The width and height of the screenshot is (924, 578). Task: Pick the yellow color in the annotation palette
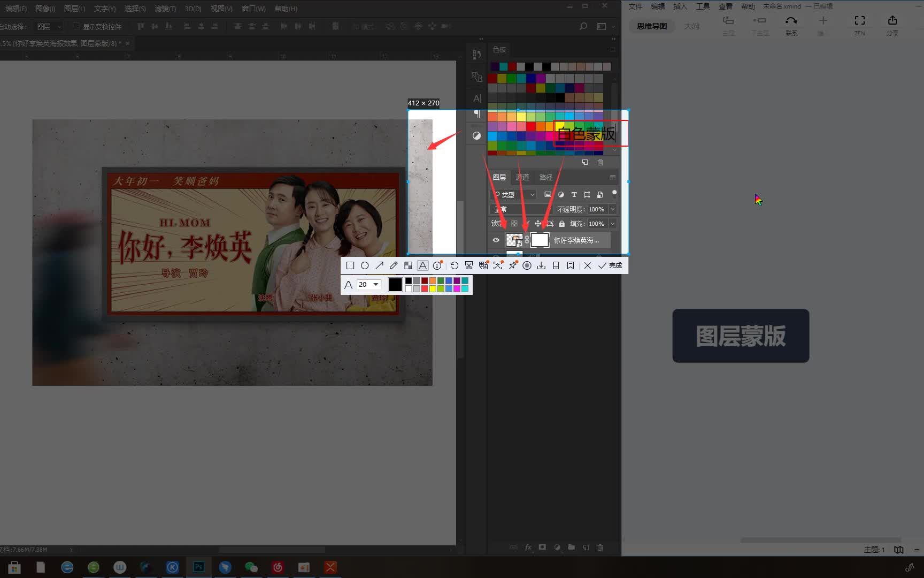pos(433,289)
